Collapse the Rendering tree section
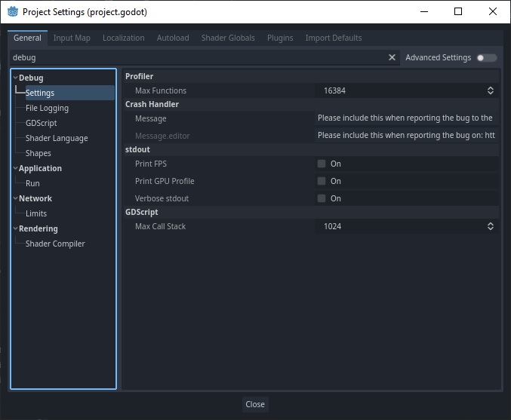 (15, 228)
